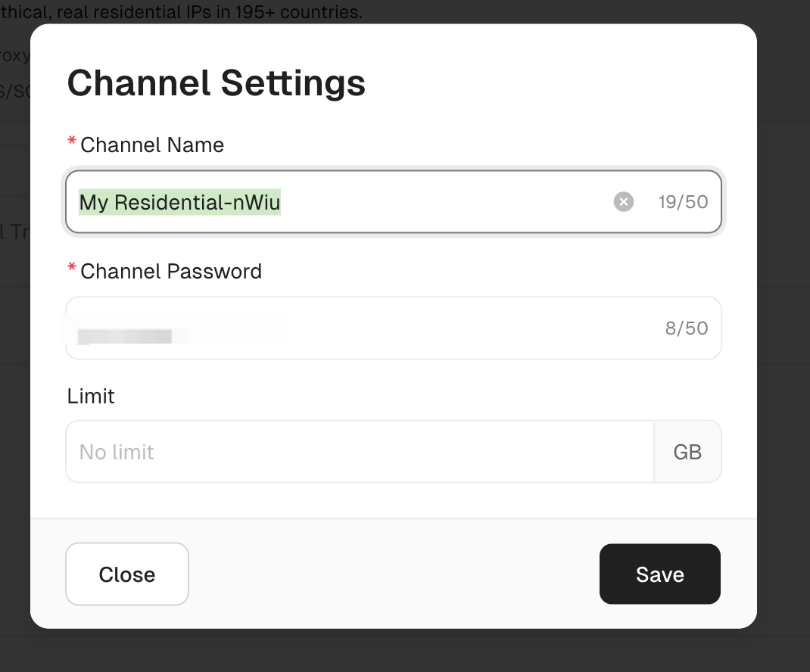The height and width of the screenshot is (672, 810).
Task: Click the 8/50 password character counter
Action: coord(685,328)
